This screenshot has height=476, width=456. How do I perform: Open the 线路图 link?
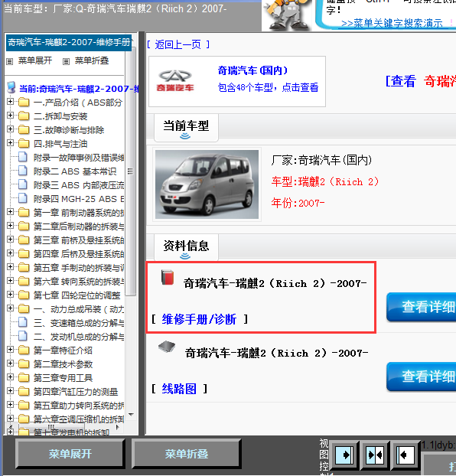coord(179,389)
